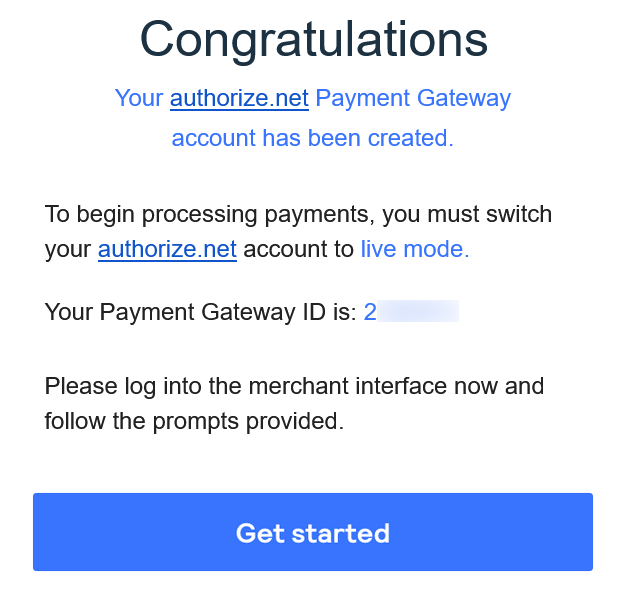Click the 'account has been created.' line
Viewport: 627px width, 590px height.
(313, 138)
